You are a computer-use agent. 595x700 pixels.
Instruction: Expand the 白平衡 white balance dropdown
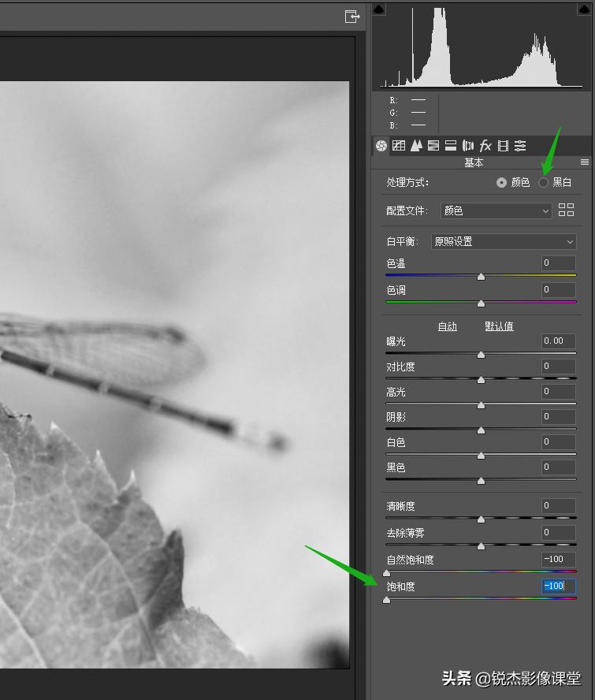pos(504,241)
